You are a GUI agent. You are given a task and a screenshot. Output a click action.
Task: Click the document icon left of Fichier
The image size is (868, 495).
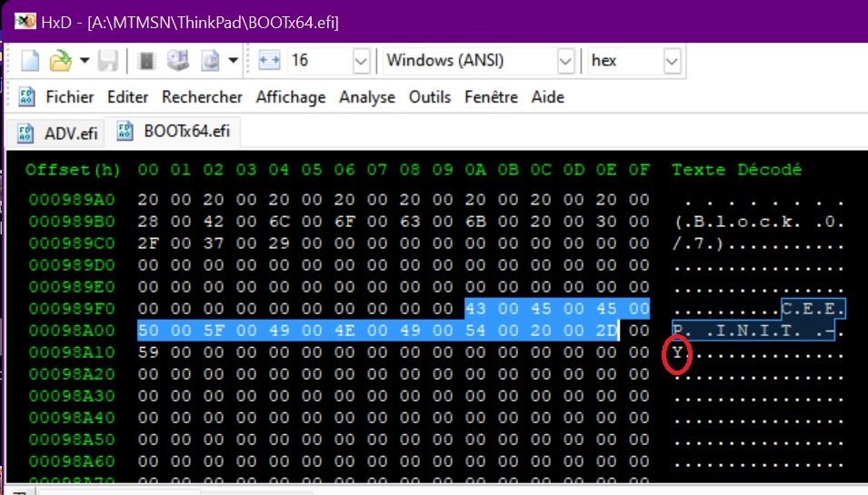pos(26,97)
